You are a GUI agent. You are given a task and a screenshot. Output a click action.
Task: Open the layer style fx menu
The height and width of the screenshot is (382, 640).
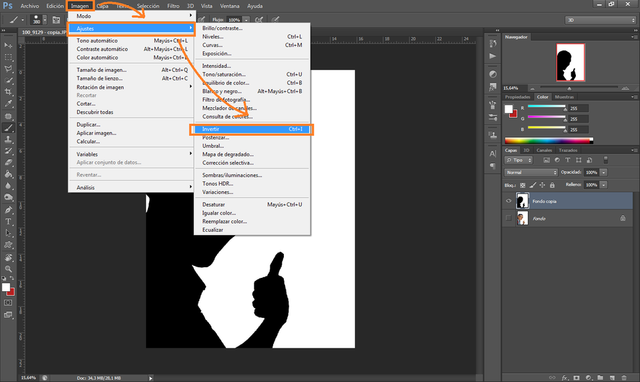[565, 378]
